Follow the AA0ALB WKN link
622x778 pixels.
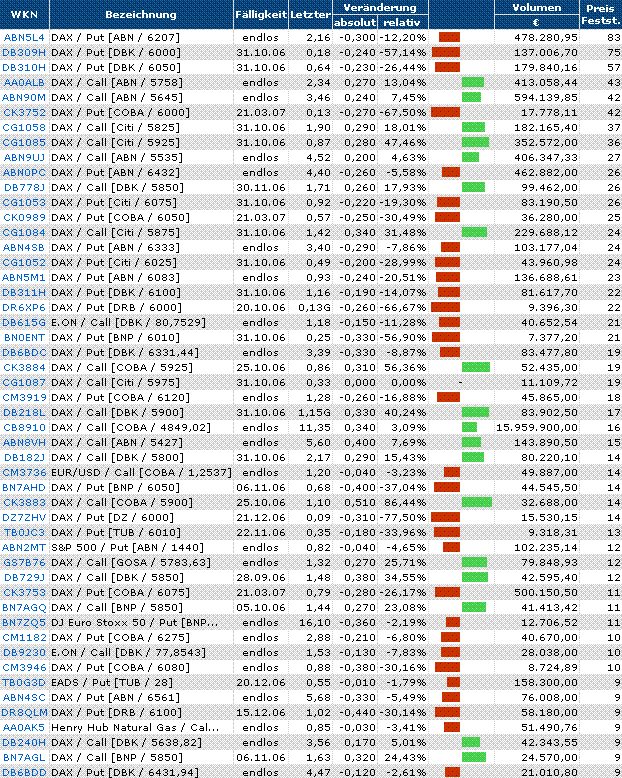24,83
